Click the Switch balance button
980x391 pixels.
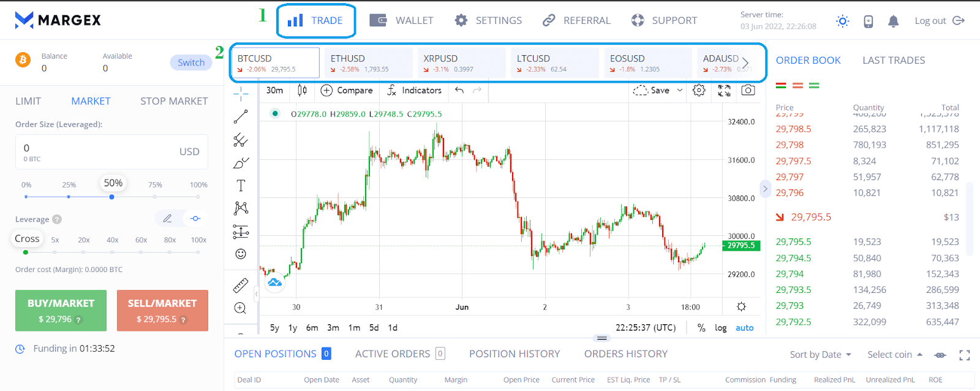191,63
